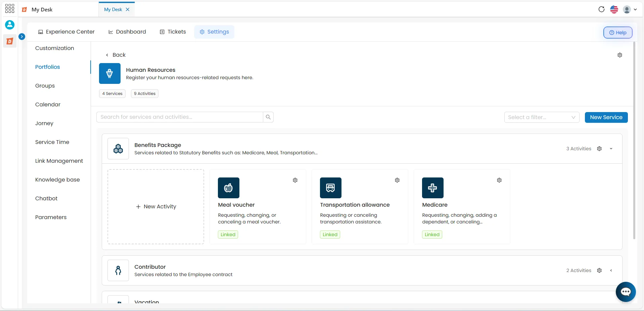Focus the search services and activities field

180,117
